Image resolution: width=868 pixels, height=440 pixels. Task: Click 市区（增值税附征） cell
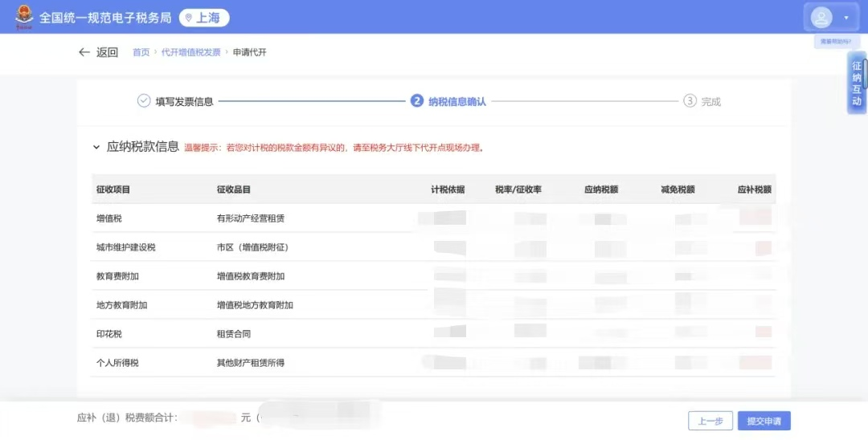253,247
